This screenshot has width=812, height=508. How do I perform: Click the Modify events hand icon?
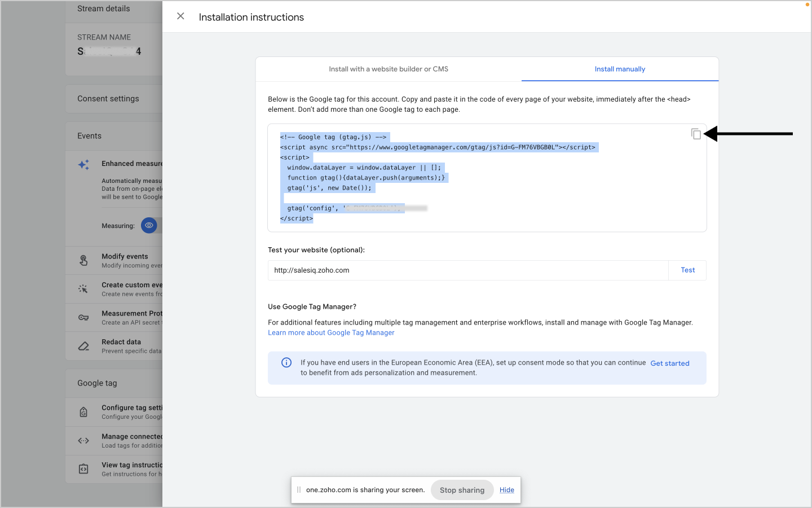point(83,261)
